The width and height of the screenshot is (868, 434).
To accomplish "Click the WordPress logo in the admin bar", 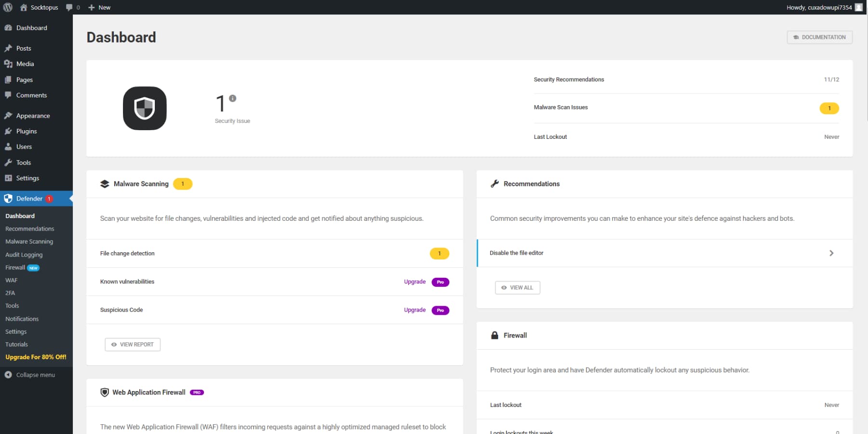I will 7,7.
